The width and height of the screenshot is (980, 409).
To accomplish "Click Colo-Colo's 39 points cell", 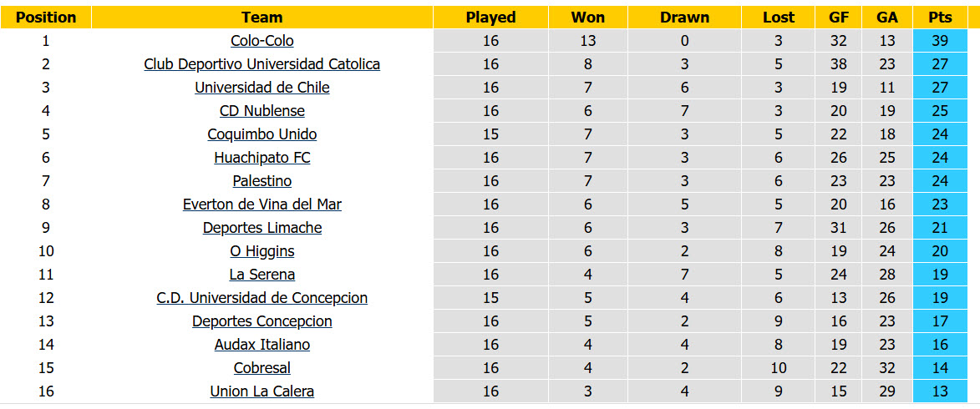I will 940,41.
